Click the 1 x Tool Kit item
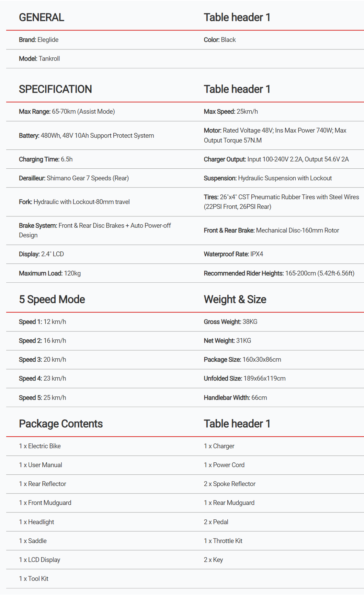Viewport: 364px width, 597px height. pos(34,579)
